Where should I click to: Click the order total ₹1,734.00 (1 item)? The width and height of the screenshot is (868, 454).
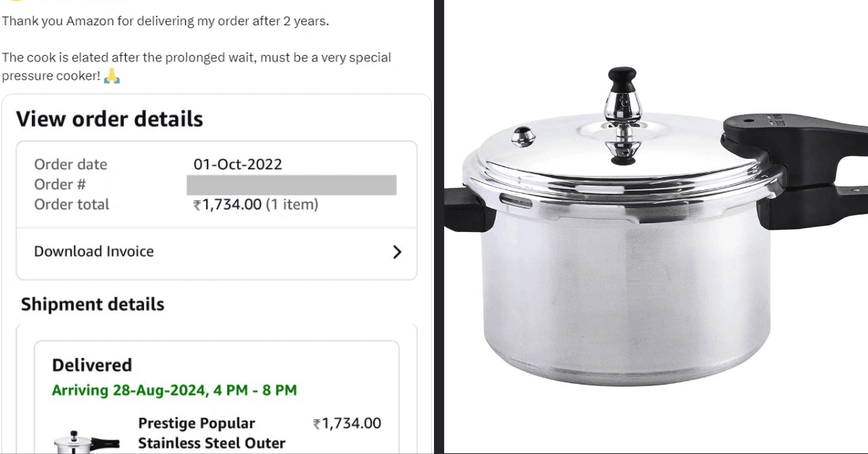coord(255,205)
